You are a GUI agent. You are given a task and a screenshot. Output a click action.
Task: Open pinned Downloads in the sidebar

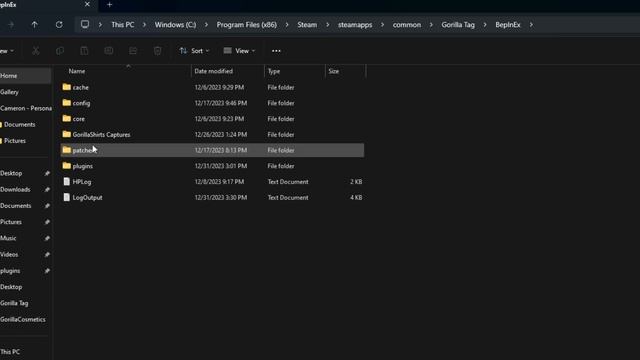point(16,190)
